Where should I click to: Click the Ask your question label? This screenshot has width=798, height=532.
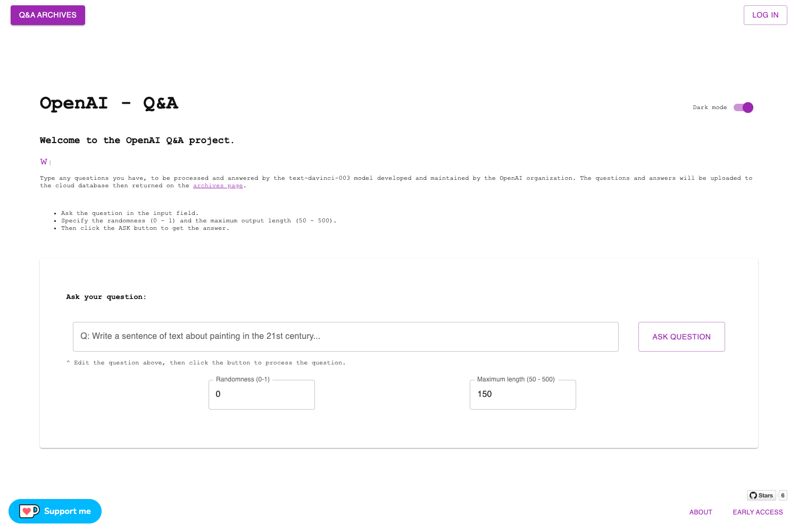tap(106, 297)
